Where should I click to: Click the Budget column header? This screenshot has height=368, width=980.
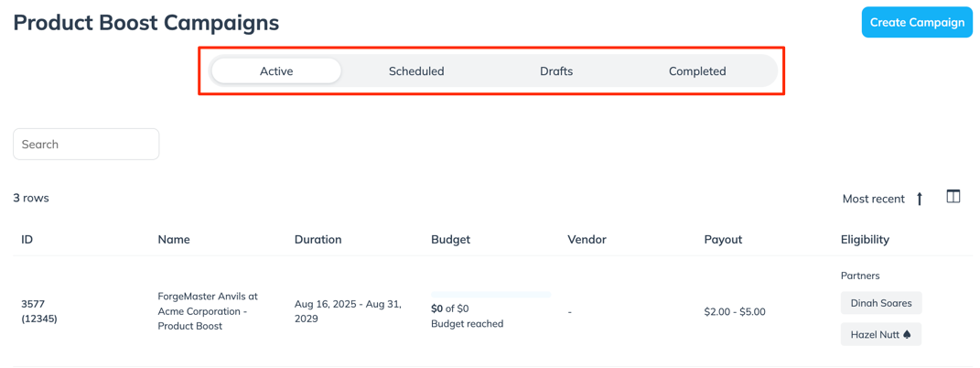[x=450, y=240]
